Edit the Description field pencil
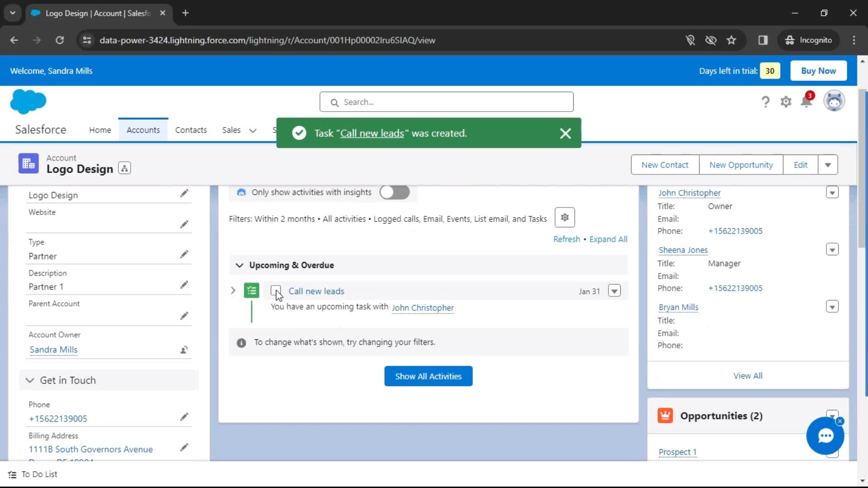 tap(184, 285)
